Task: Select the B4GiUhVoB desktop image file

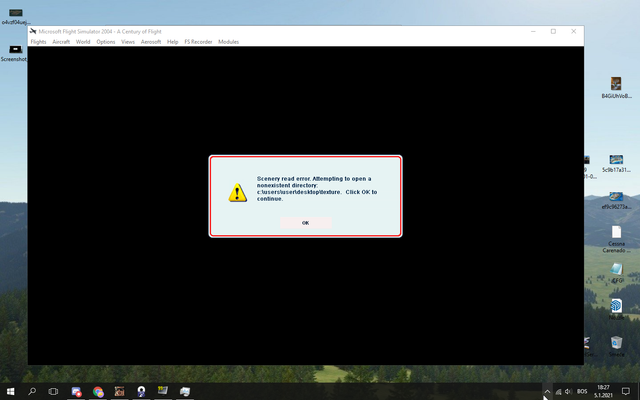Action: coord(616,87)
